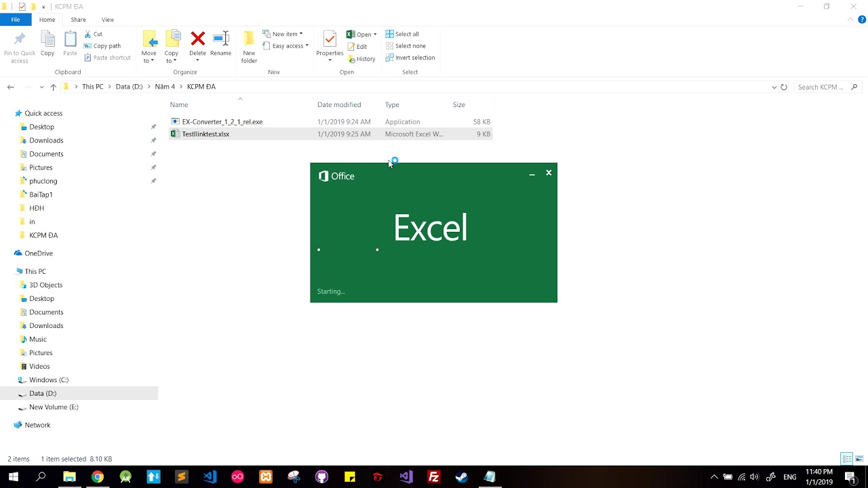This screenshot has width=868, height=488.
Task: Open Chrome from the taskbar
Action: [x=98, y=477]
